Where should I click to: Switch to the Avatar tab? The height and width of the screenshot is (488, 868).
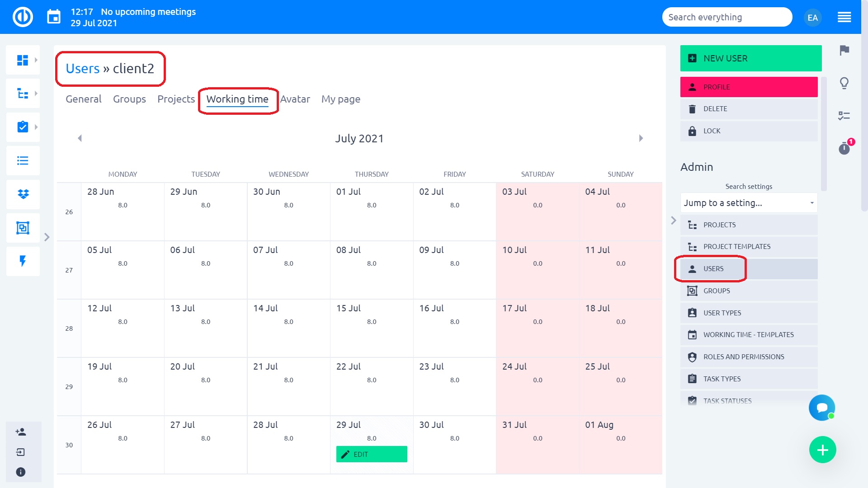click(x=295, y=99)
